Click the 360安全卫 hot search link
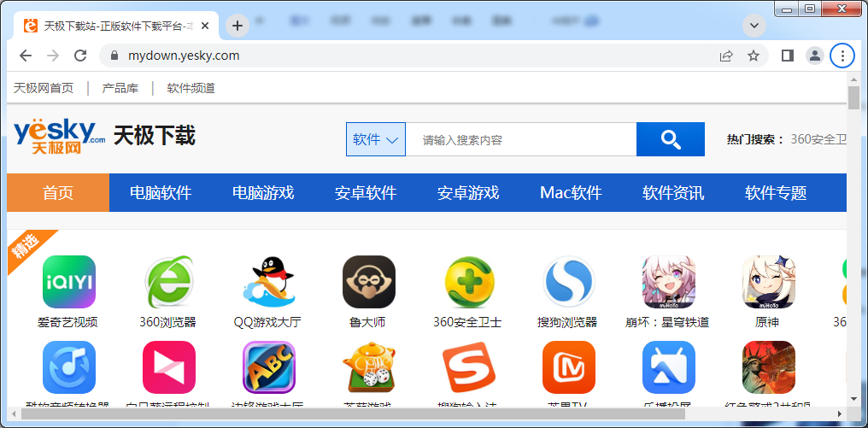 (x=818, y=139)
